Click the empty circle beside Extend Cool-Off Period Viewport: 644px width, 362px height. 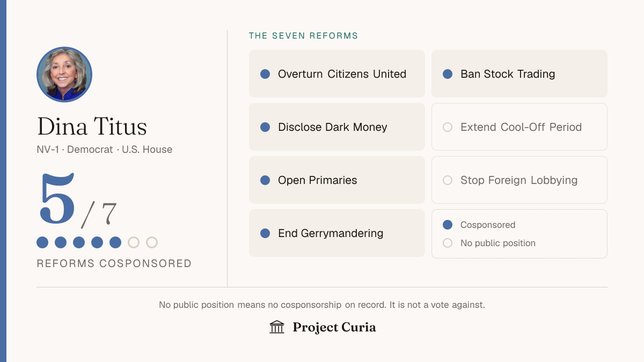[x=448, y=127]
